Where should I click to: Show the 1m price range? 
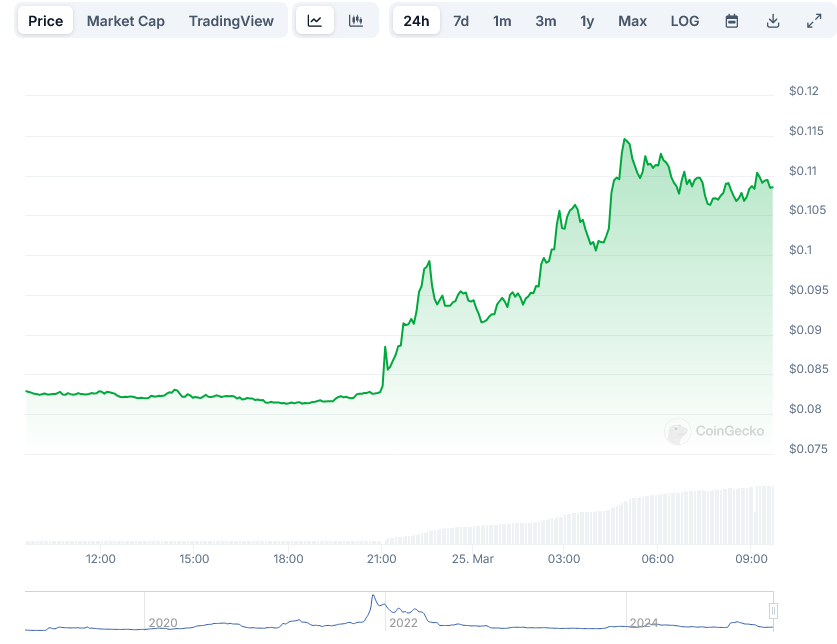tap(502, 21)
